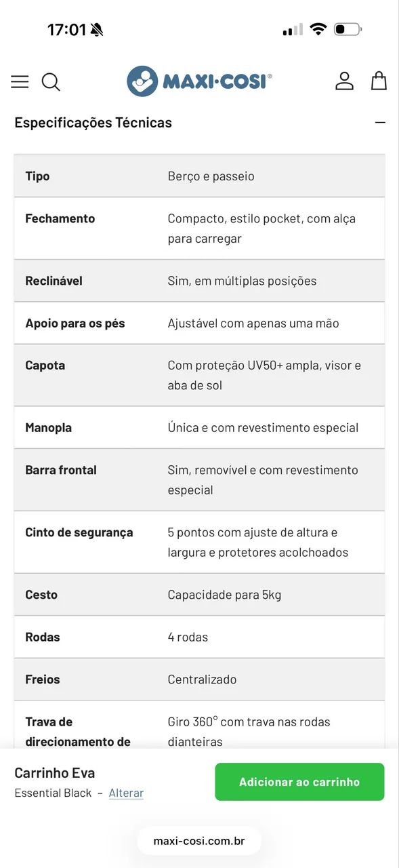Open the hamburger menu
Viewport: 399px width, 868px height.
[20, 82]
